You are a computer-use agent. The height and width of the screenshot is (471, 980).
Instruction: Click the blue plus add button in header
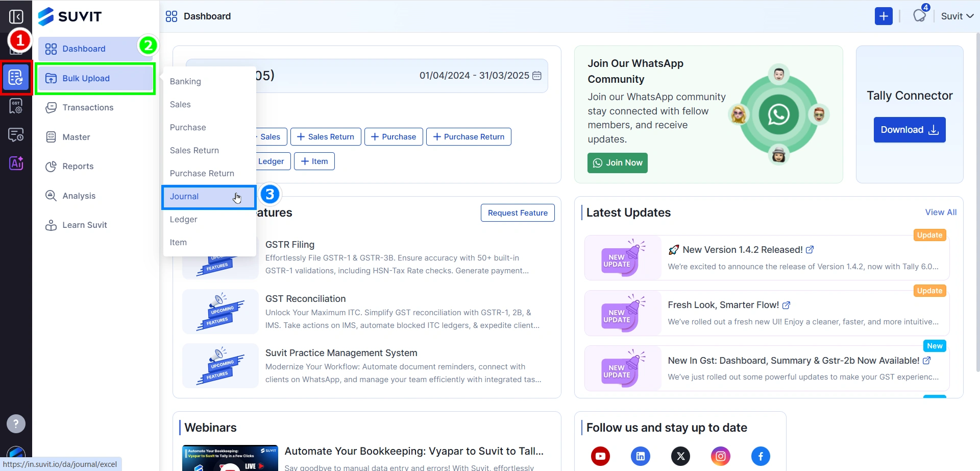coord(884,16)
